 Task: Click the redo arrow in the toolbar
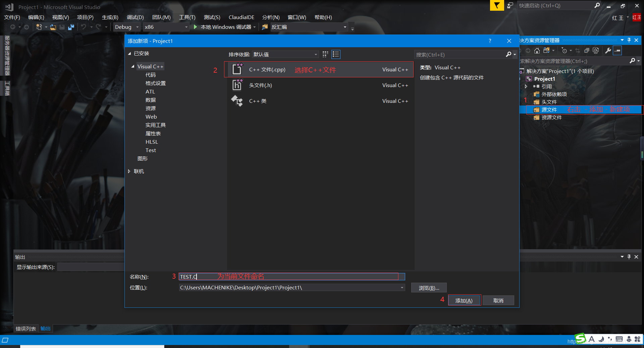point(98,27)
